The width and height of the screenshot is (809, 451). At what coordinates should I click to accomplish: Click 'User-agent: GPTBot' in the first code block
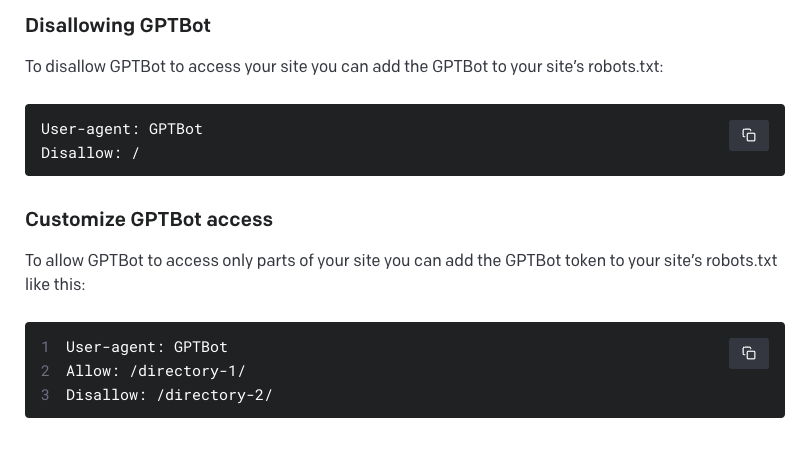pyautogui.click(x=122, y=129)
